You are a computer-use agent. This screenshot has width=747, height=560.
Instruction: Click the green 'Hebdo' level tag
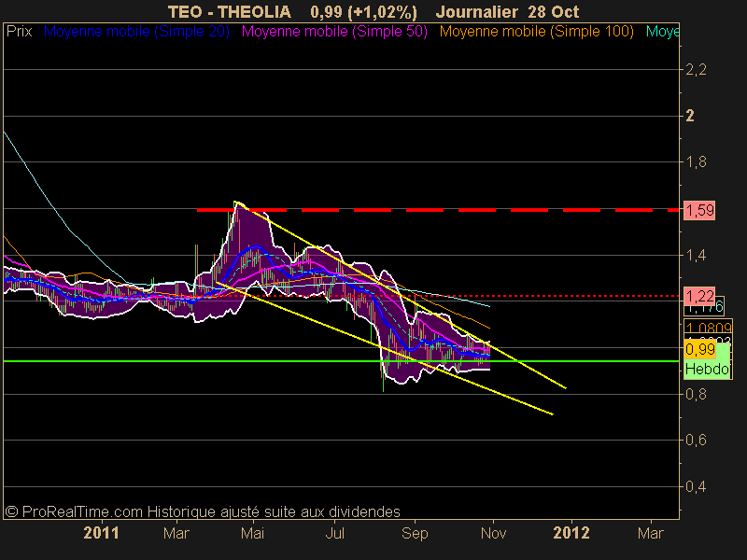(707, 369)
